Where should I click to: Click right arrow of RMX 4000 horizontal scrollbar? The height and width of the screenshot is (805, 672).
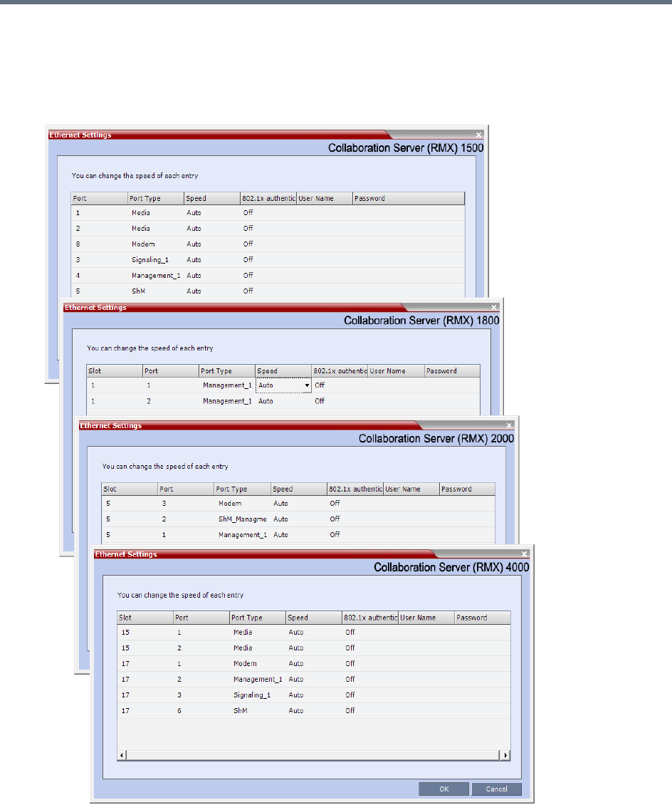click(506, 755)
